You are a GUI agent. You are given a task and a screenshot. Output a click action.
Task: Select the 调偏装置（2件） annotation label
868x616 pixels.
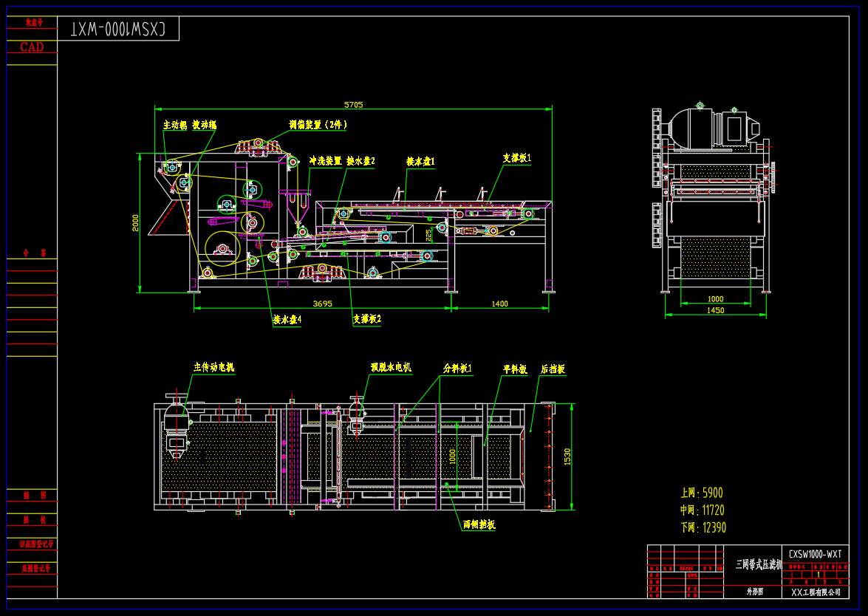click(318, 125)
